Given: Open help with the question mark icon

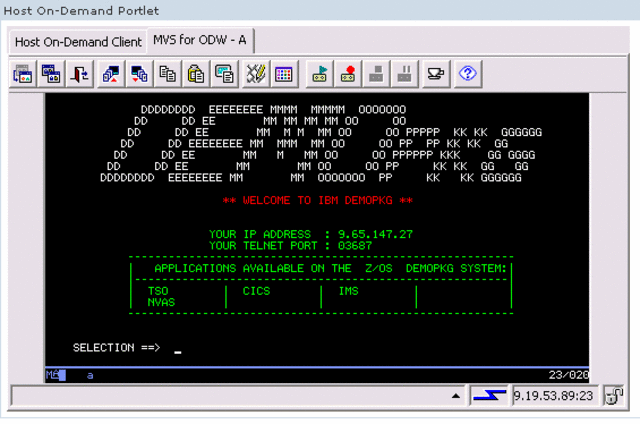Looking at the screenshot, I should click(468, 74).
